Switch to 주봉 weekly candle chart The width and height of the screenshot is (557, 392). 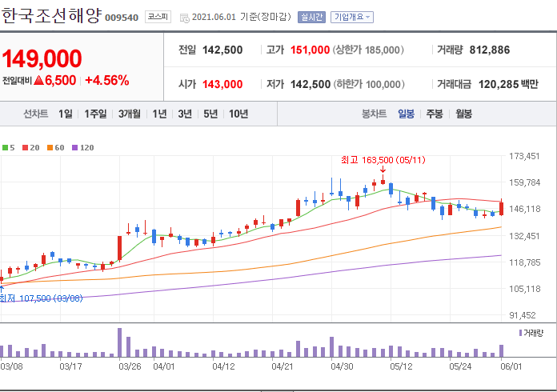(435, 114)
